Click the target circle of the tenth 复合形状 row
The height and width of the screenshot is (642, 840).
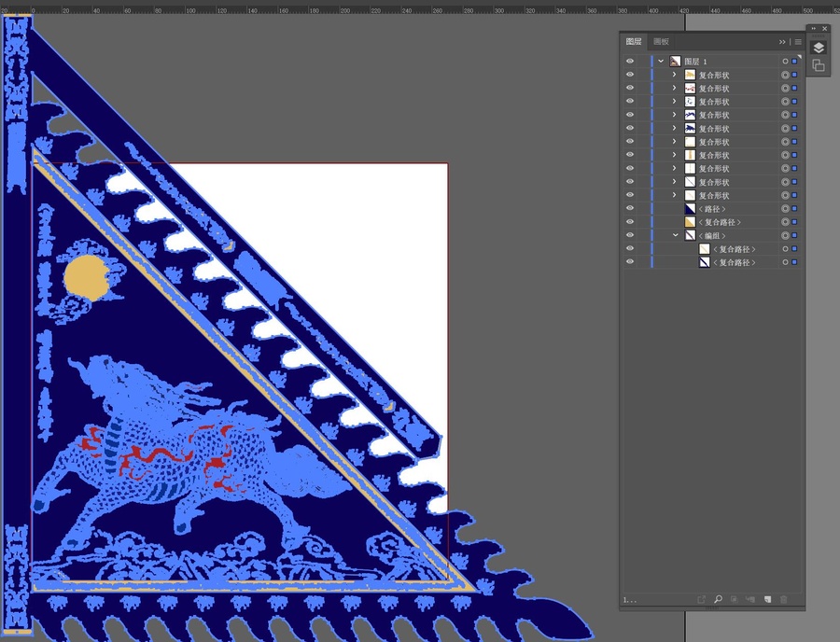click(x=785, y=195)
